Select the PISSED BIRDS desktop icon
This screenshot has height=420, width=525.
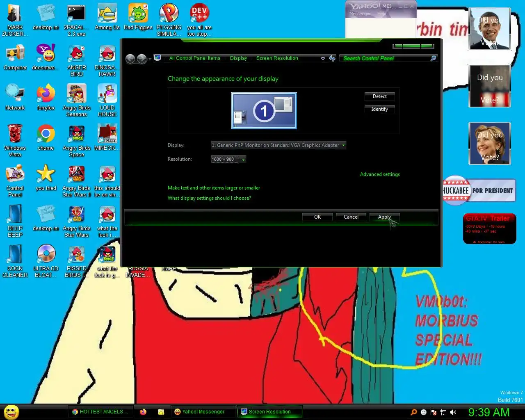(77, 261)
